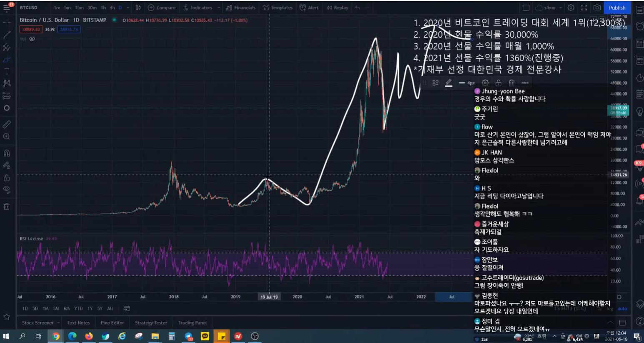The image size is (644, 343).
Task: Expand the Stock Screener dropdown arrow
Action: 58,323
